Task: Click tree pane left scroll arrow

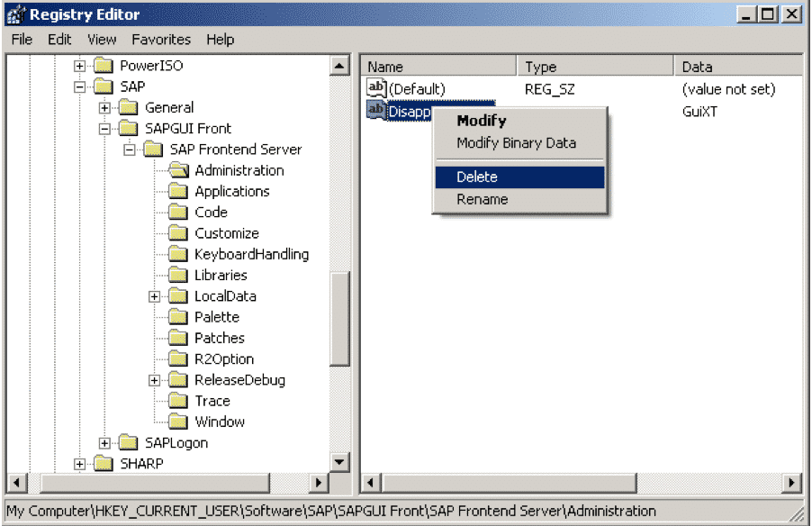Action: [17, 483]
